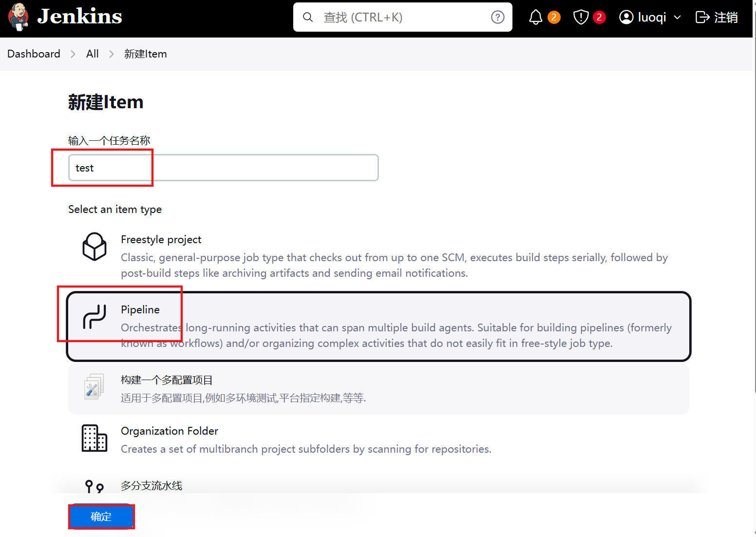Go to the All breadcrumb
The width and height of the screenshot is (756, 537).
coord(93,54)
